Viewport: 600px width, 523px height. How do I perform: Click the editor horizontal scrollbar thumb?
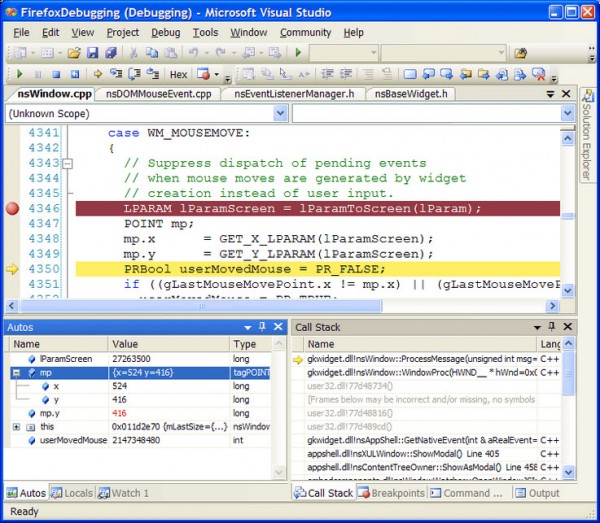tap(201, 306)
